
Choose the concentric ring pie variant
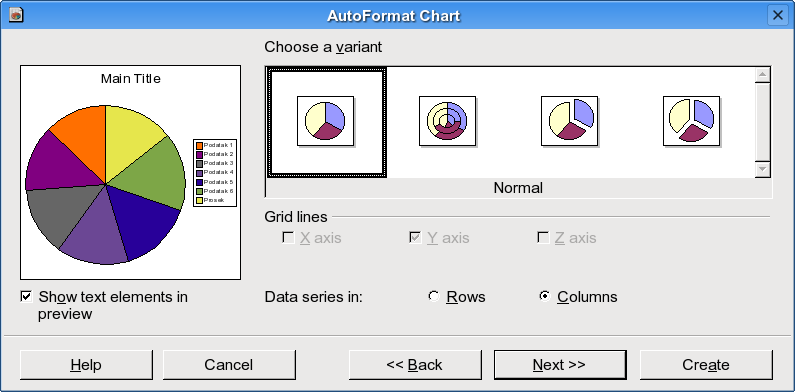click(x=448, y=121)
